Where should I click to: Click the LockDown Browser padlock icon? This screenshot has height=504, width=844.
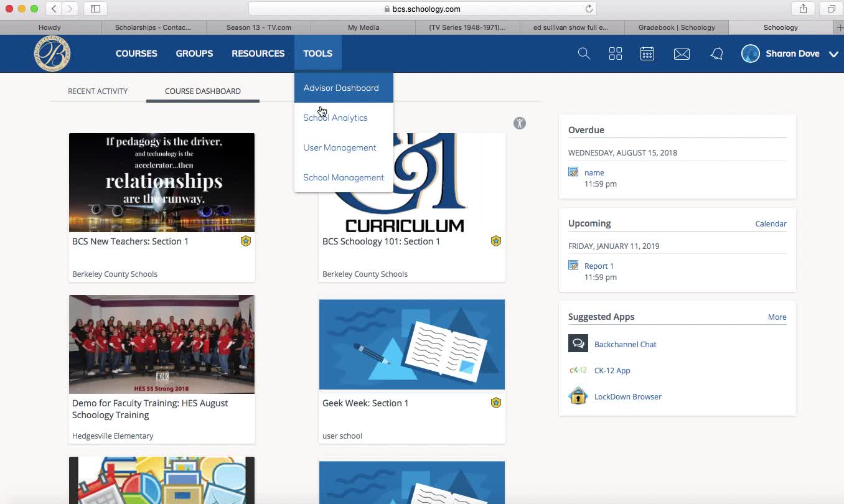[x=578, y=396]
